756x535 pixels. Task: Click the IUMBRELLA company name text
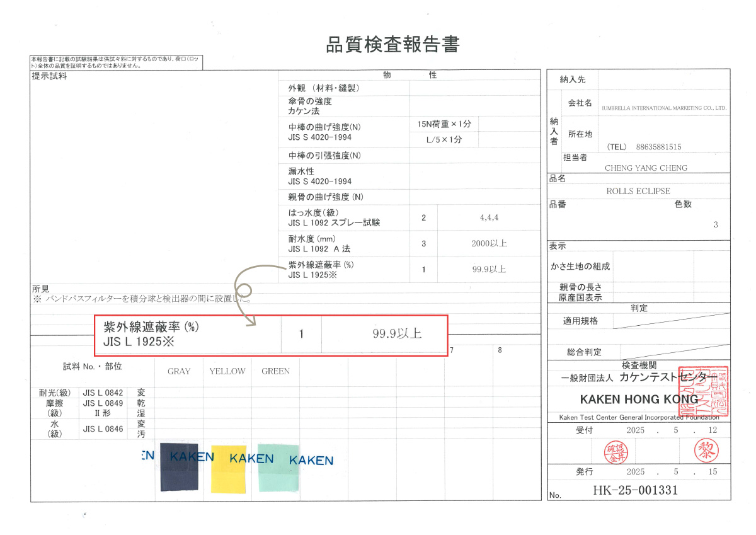664,108
